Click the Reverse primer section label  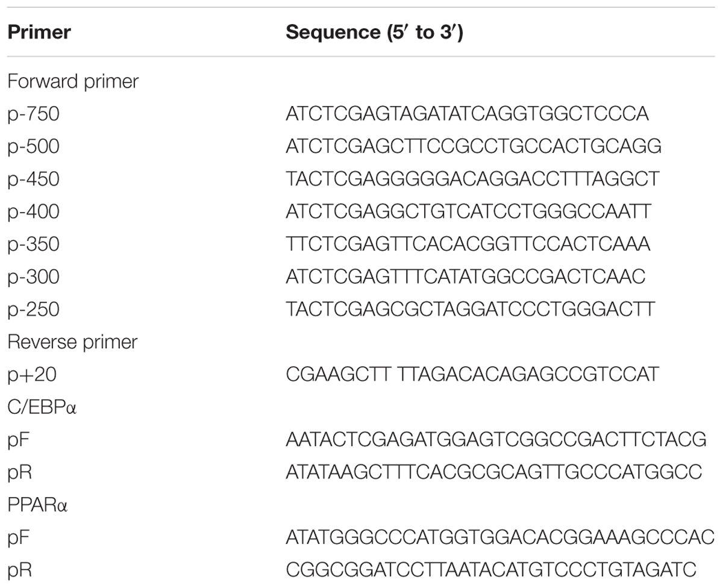(x=73, y=342)
